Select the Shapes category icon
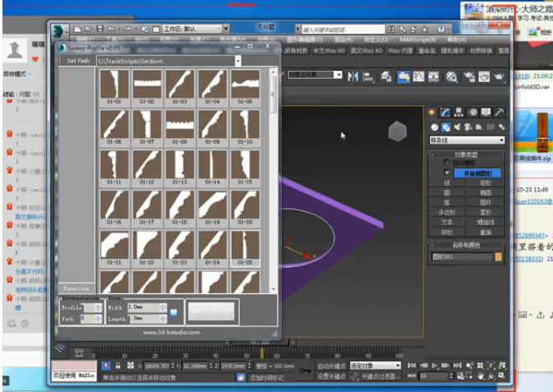Image resolution: width=553 pixels, height=392 pixels. coord(446,127)
